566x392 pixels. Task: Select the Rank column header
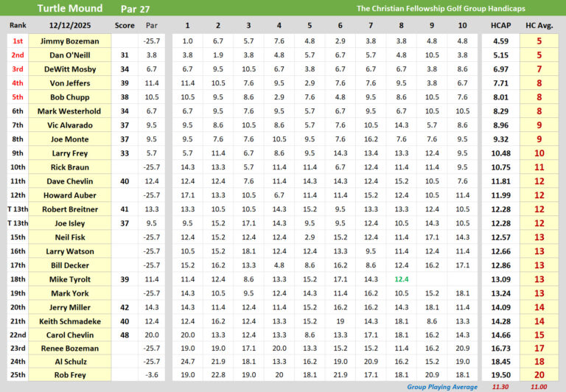pyautogui.click(x=18, y=25)
